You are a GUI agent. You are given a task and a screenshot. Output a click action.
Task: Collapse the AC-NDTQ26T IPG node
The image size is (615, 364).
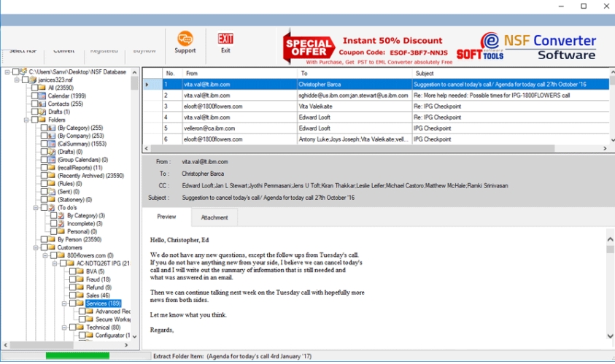55,263
